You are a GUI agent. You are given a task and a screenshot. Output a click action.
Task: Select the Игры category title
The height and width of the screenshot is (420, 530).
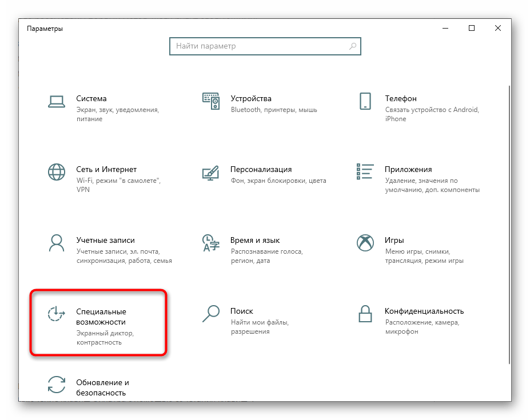pos(394,240)
